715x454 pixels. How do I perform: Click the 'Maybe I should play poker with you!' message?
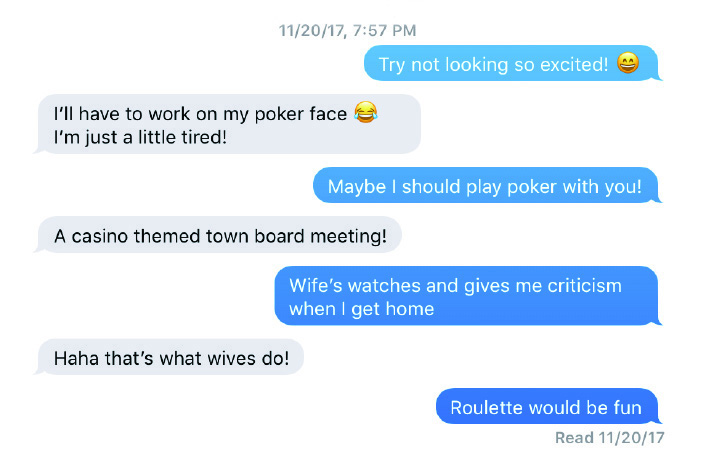[487, 186]
